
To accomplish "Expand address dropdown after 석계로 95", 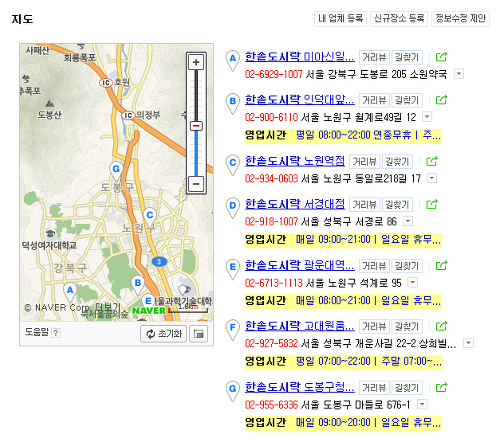I will 413,283.
